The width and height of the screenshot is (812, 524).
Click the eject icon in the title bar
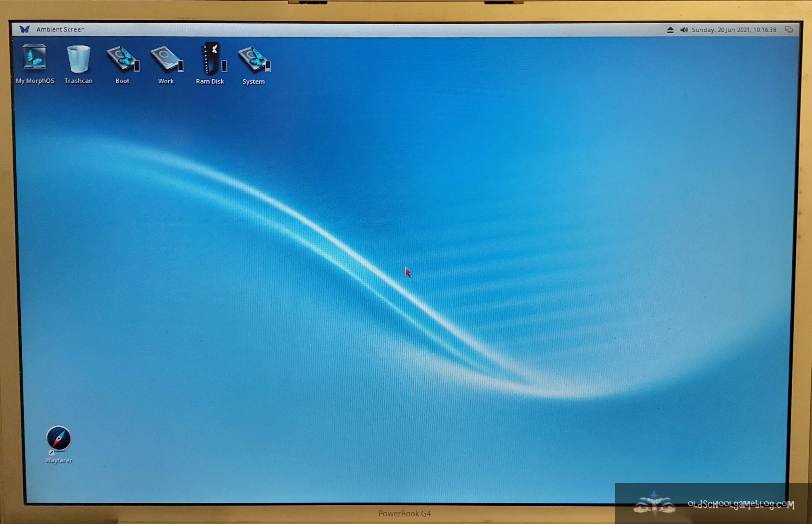coord(670,30)
